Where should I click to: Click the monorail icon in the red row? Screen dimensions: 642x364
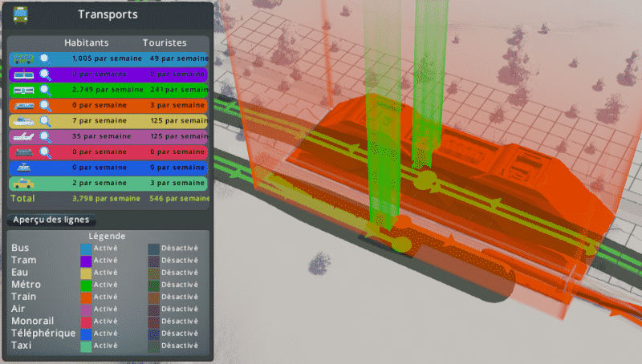click(23, 152)
